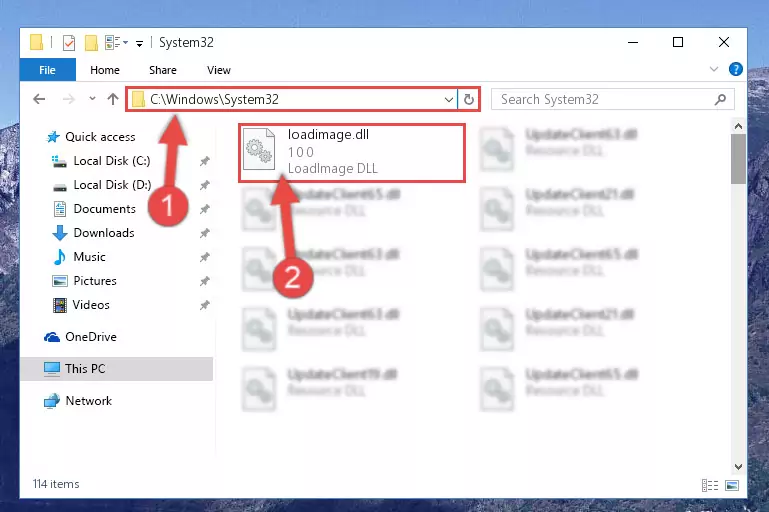
Task: Open Videos in sidebar
Action: (x=91, y=305)
